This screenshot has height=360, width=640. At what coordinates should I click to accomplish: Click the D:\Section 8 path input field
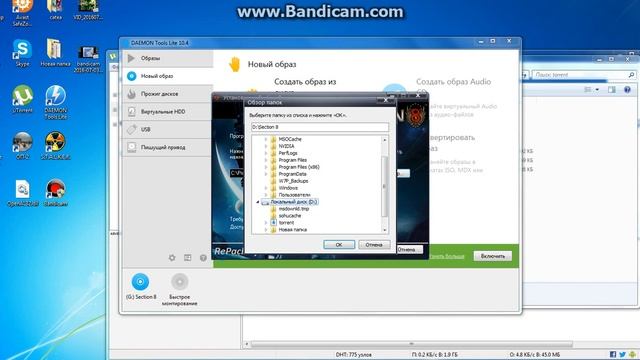pos(320,127)
